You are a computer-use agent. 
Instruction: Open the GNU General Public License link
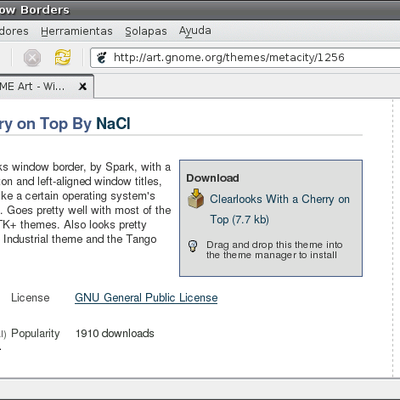click(x=146, y=297)
